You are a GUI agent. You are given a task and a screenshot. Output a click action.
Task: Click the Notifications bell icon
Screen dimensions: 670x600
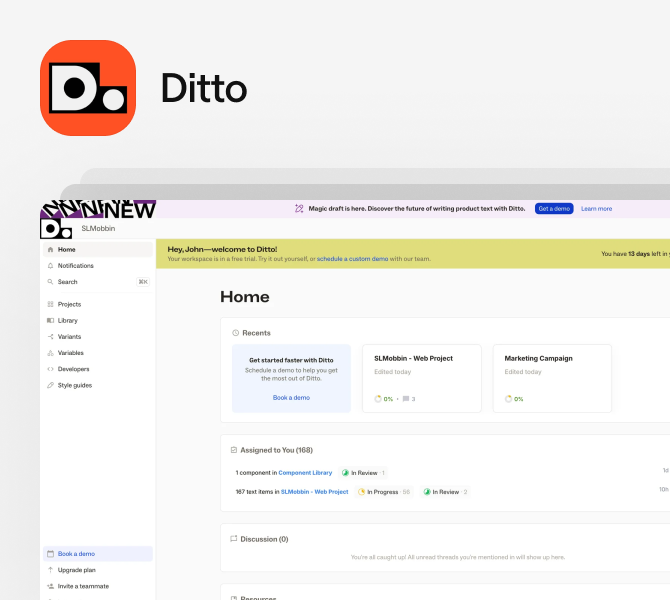tap(50, 266)
